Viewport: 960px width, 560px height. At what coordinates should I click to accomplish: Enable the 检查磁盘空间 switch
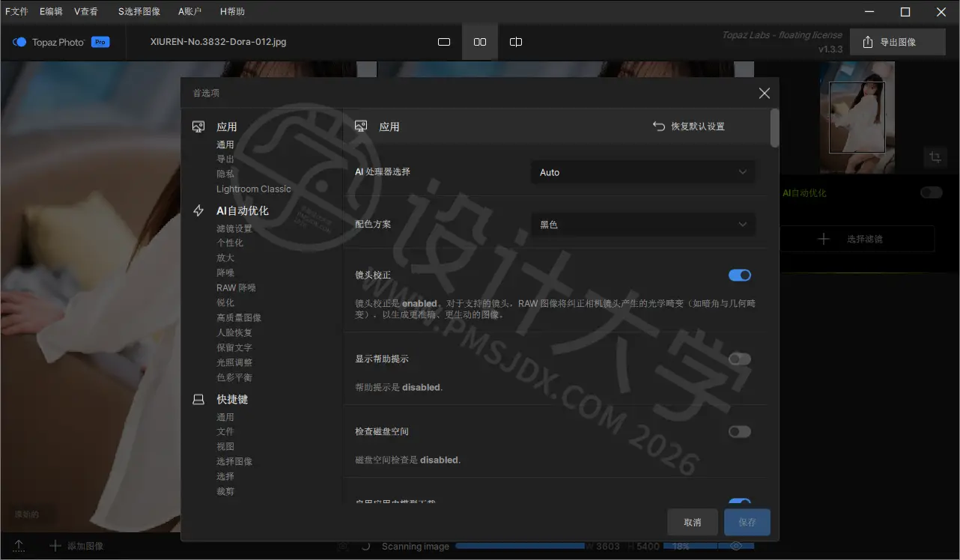click(x=740, y=431)
